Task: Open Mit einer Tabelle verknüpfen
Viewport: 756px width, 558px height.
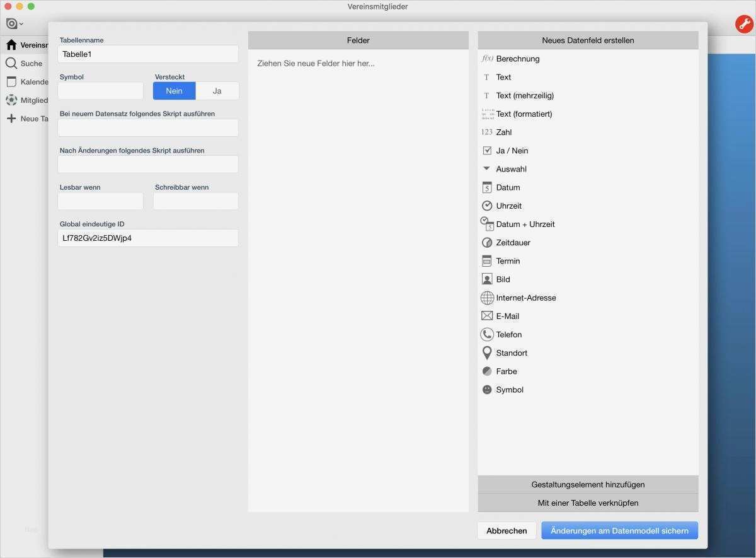Action: point(587,503)
